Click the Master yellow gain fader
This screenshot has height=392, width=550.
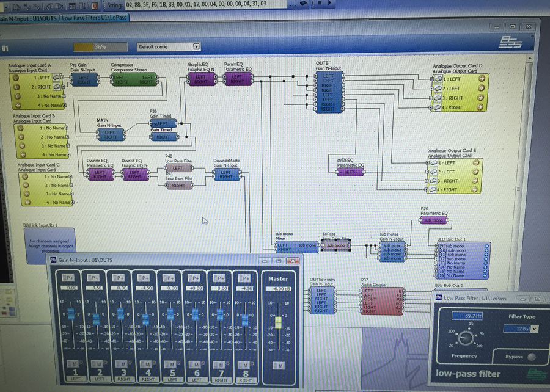click(278, 322)
